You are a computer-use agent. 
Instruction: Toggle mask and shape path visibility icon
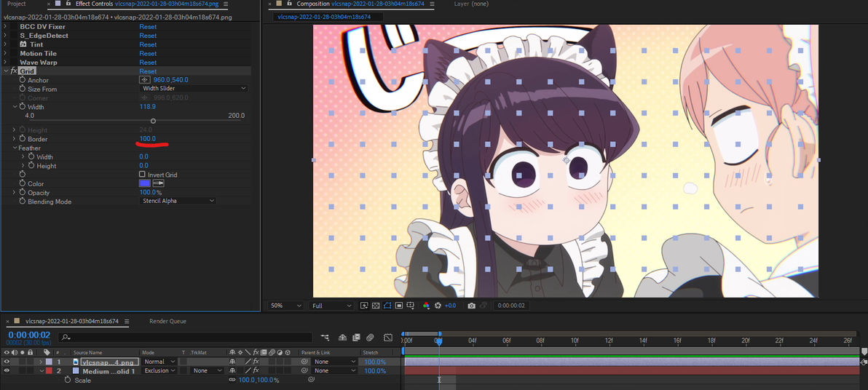click(387, 306)
